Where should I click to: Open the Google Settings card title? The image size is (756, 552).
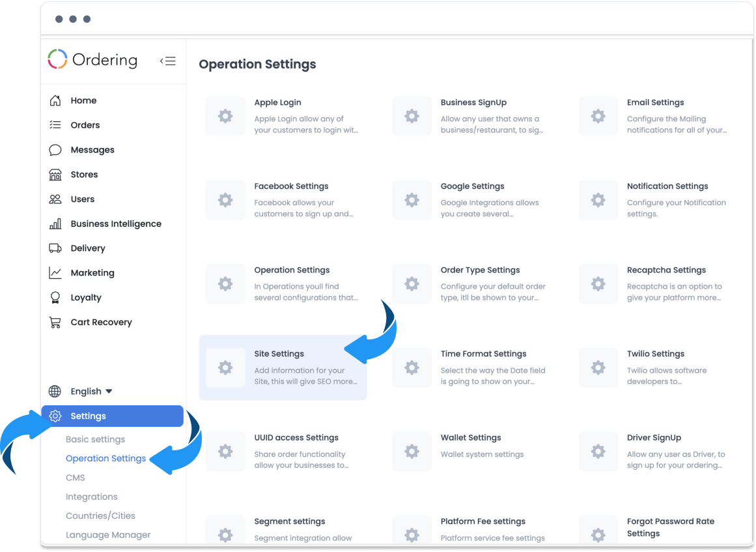(x=473, y=186)
